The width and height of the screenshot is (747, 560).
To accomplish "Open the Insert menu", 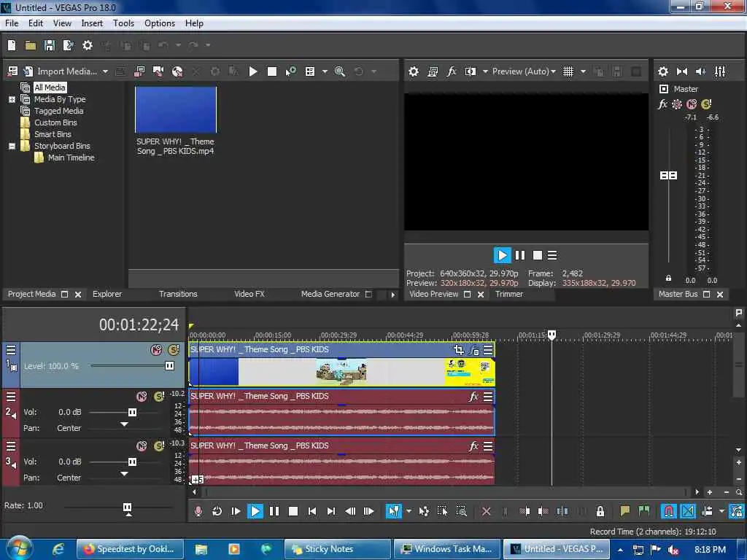I will [92, 23].
